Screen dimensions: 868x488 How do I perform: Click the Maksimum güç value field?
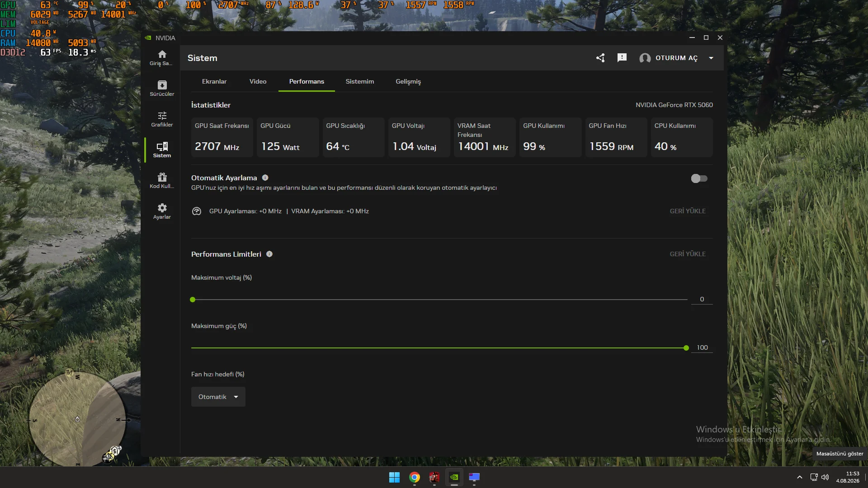pyautogui.click(x=702, y=347)
